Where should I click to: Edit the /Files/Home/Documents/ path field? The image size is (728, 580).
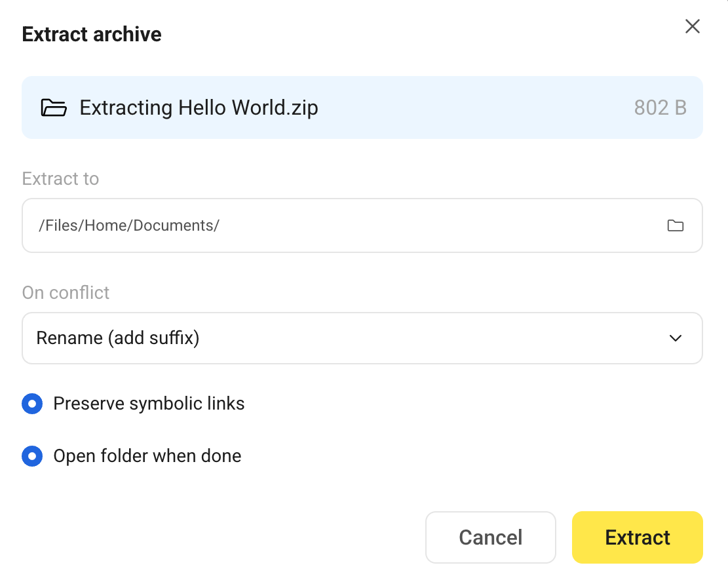(x=362, y=225)
